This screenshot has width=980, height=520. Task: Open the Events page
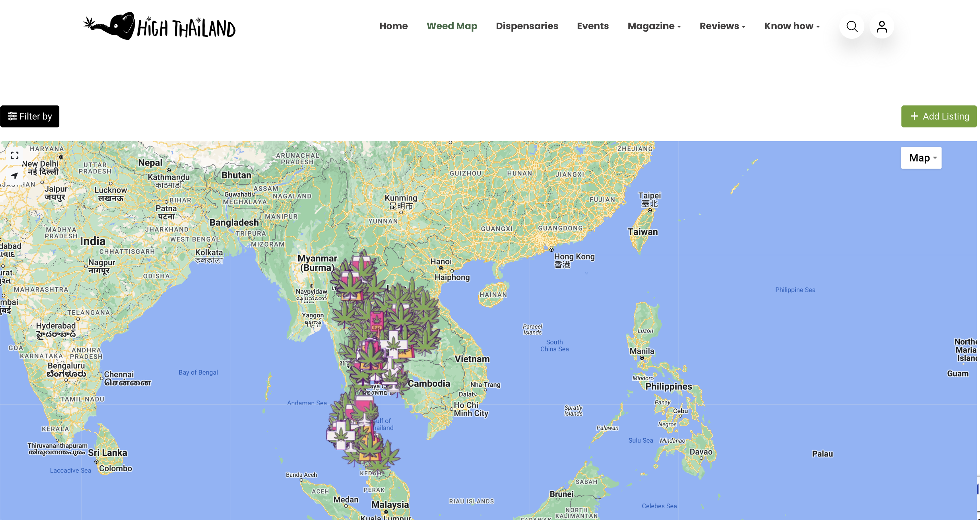[x=593, y=26]
